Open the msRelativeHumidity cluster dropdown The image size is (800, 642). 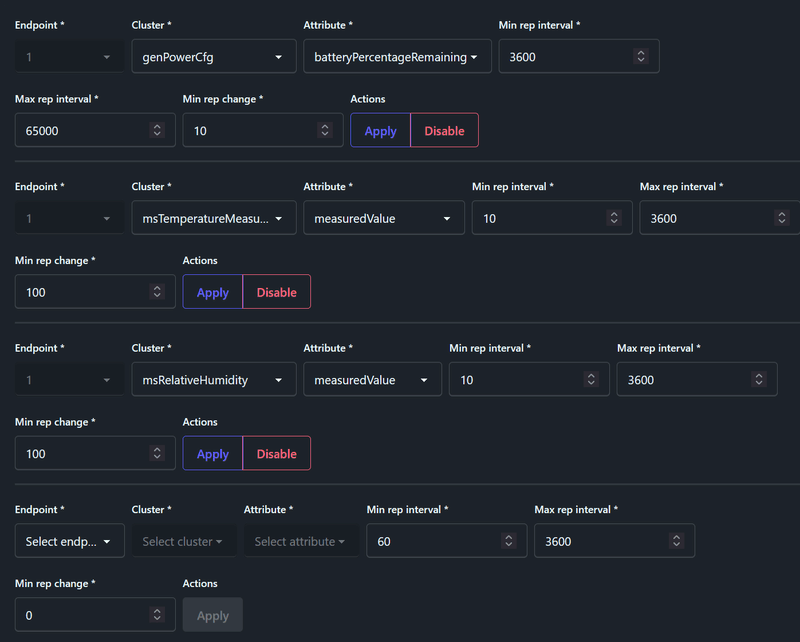pyautogui.click(x=213, y=380)
